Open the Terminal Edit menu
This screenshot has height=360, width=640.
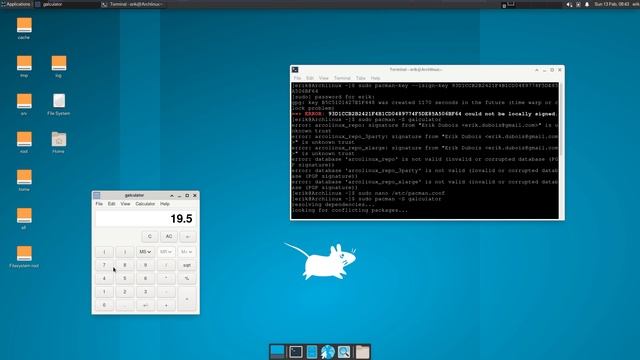310,78
